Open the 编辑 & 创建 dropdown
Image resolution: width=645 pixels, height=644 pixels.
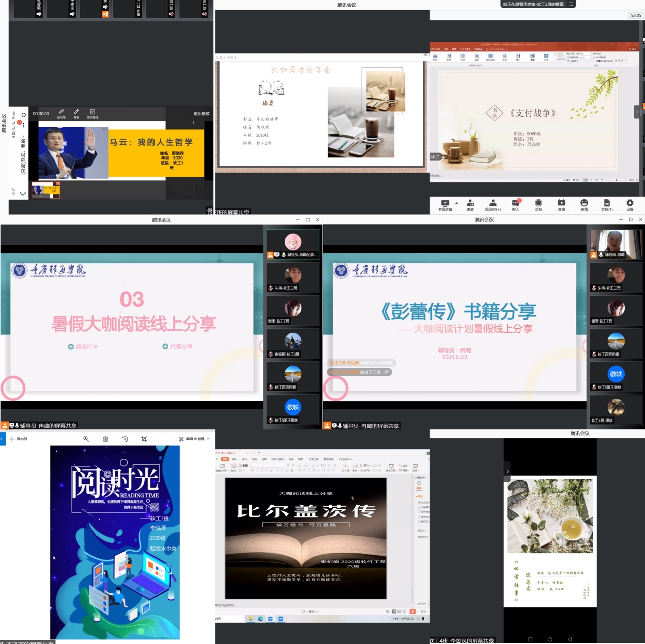coord(194,439)
